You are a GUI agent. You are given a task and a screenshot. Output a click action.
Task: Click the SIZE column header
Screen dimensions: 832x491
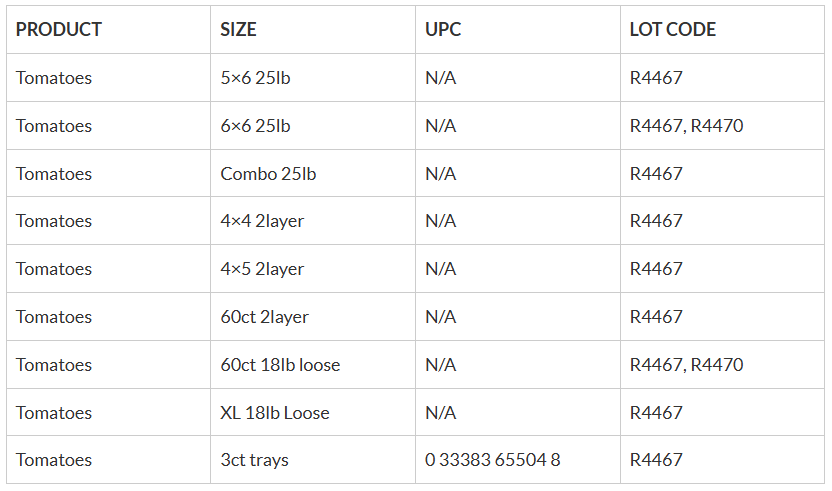point(238,29)
